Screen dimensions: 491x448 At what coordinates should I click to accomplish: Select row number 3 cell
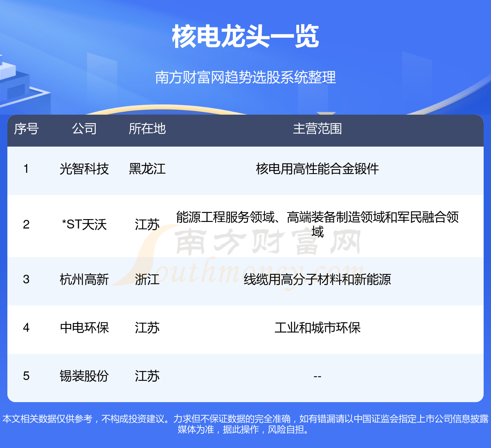point(26,279)
